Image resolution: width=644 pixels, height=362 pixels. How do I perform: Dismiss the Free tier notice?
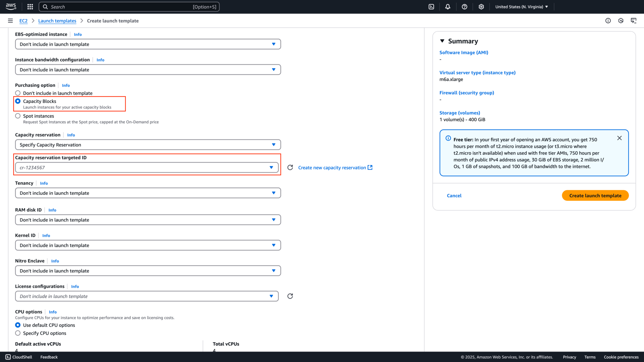[x=620, y=138]
